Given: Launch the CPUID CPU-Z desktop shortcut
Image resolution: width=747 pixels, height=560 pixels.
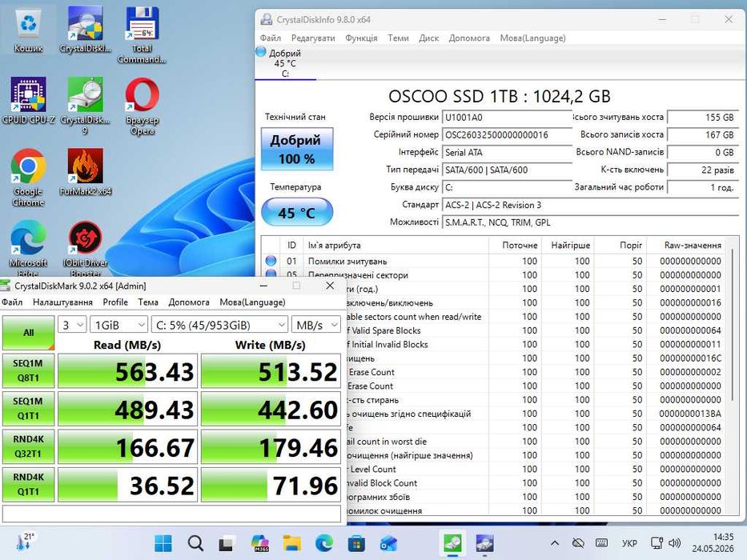Looking at the screenshot, I should (x=29, y=101).
